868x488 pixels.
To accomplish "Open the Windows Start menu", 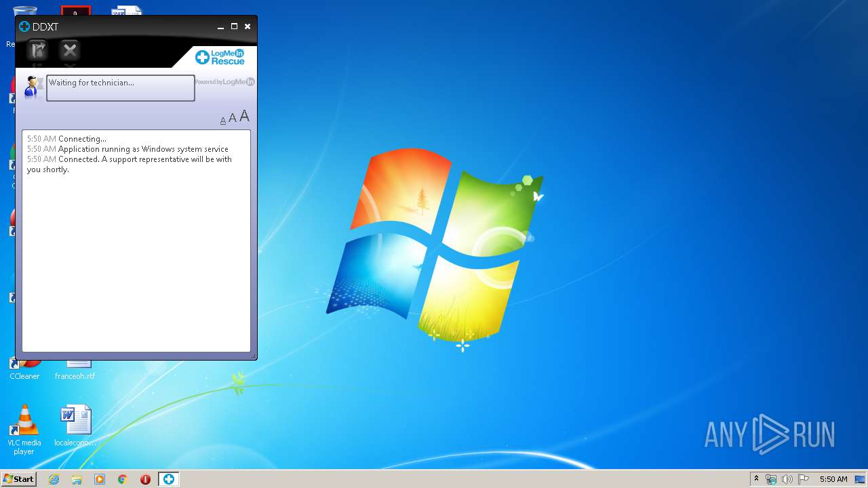I will (x=18, y=479).
